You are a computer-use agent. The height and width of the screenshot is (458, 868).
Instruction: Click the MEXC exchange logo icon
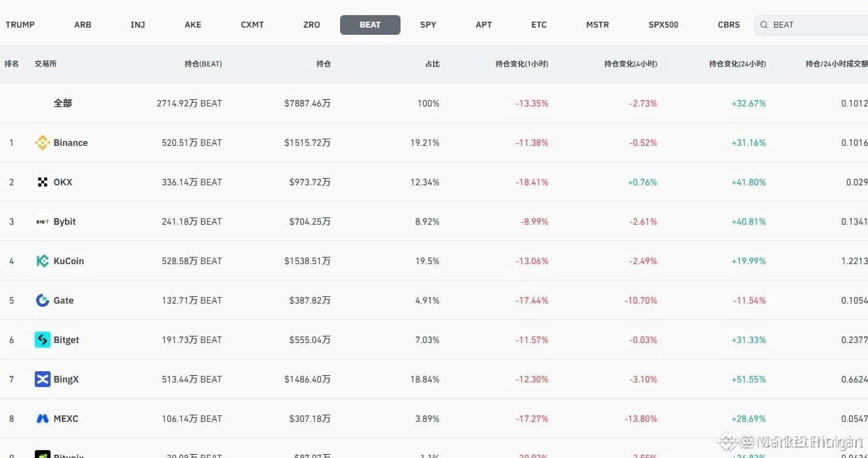(43, 419)
